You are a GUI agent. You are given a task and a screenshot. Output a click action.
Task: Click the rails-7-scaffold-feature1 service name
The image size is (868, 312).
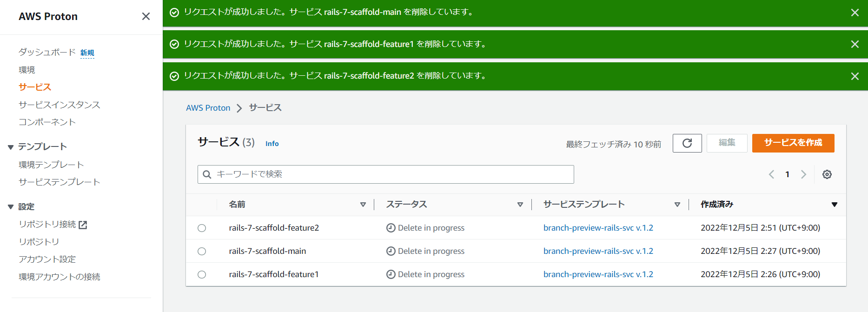tap(274, 274)
